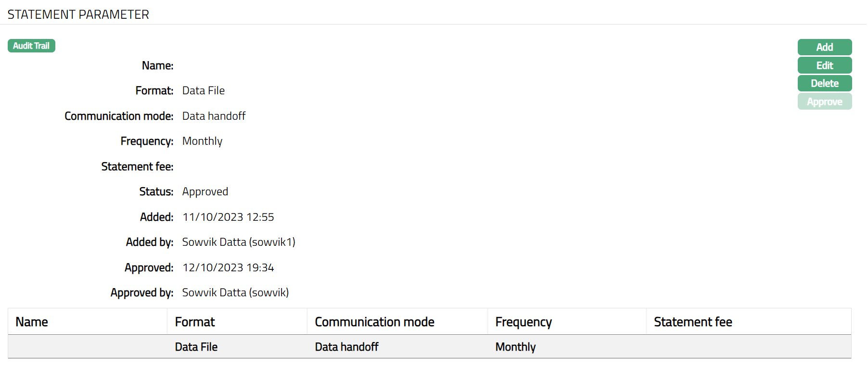The width and height of the screenshot is (868, 367).
Task: Delete this statement parameter
Action: click(824, 83)
